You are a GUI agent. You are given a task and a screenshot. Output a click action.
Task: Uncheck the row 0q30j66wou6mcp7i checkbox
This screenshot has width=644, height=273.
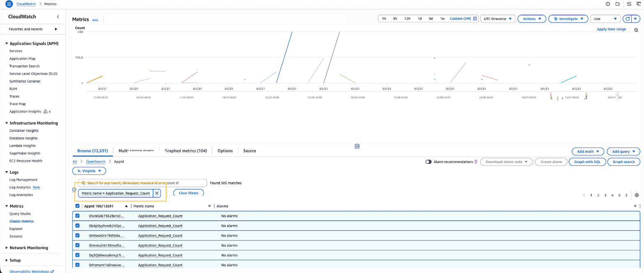[x=77, y=255]
